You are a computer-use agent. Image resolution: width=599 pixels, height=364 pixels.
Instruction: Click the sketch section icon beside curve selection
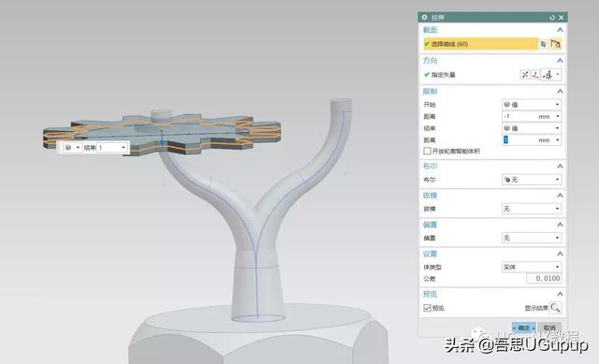pyautogui.click(x=555, y=44)
